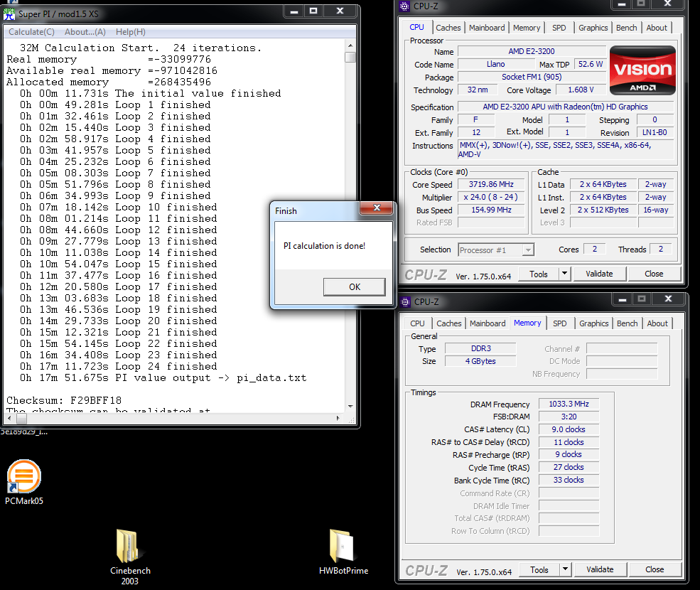Click the FSB:DRAM value 3:20

(x=569, y=417)
